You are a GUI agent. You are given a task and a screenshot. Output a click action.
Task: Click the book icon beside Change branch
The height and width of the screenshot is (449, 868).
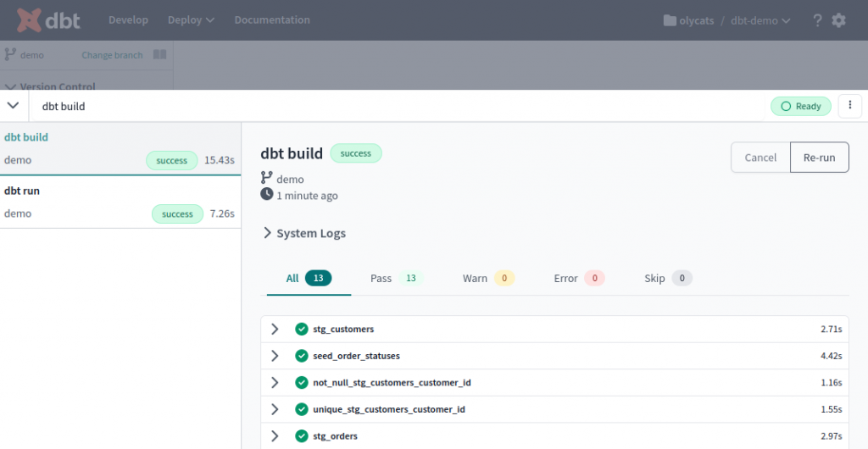[159, 54]
